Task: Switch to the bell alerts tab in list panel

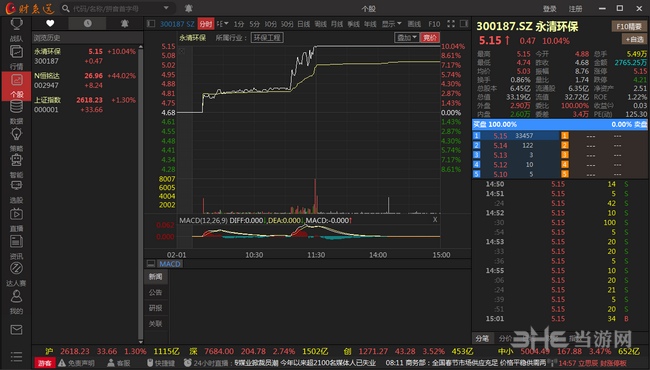Action: click(x=124, y=24)
